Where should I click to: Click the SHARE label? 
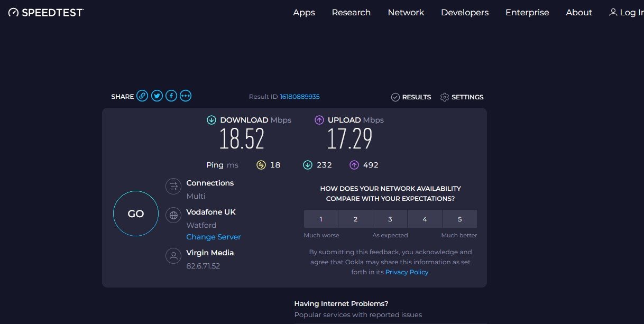tap(122, 97)
